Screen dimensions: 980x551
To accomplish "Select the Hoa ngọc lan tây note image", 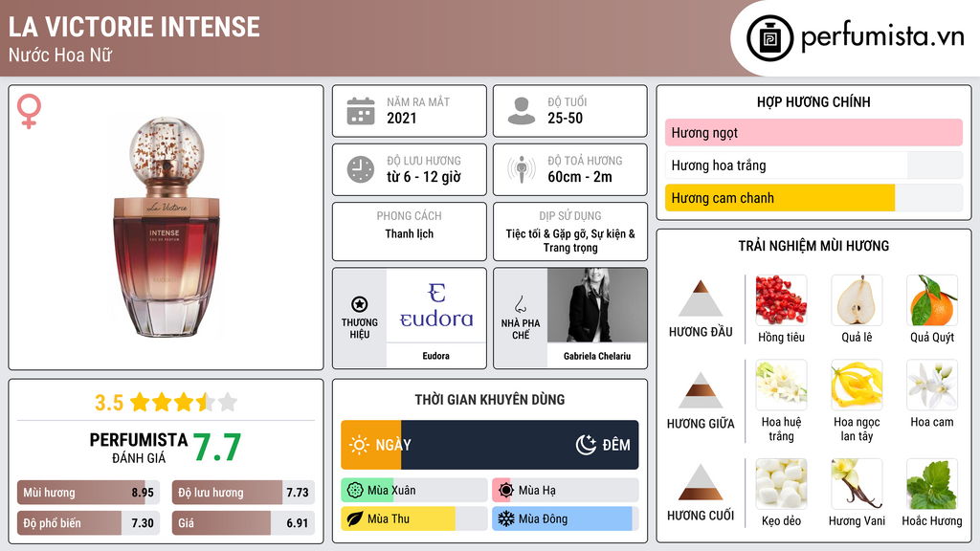I will pyautogui.click(x=857, y=385).
